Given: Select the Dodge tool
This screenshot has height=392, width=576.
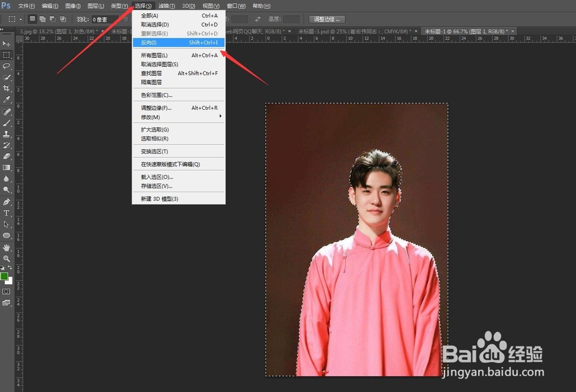Looking at the screenshot, I should pos(6,190).
